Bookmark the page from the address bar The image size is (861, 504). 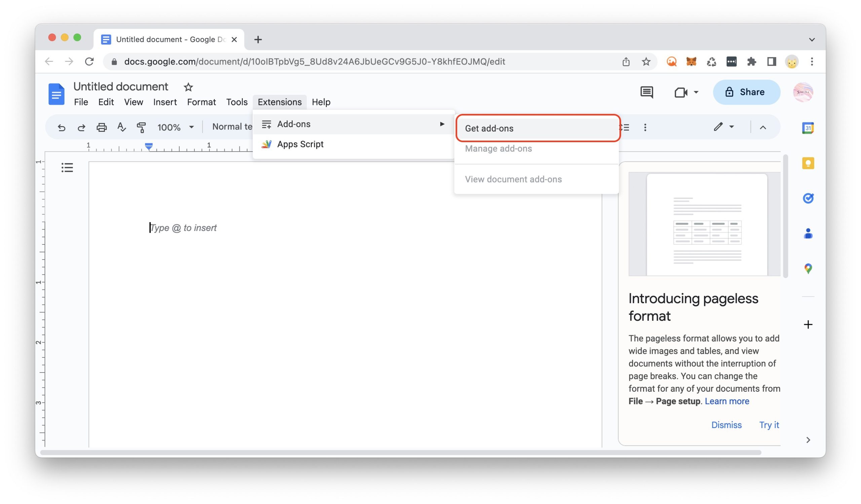click(646, 62)
